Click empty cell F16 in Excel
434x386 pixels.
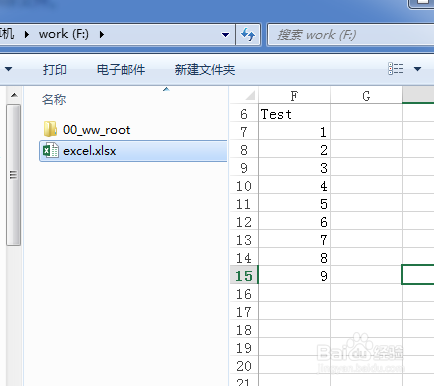pos(294,294)
